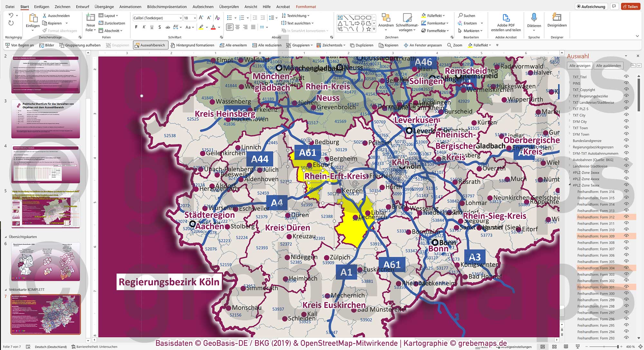Hide Freihandform: Form 312 via eye icon
The width and height of the screenshot is (644, 350).
point(626,217)
